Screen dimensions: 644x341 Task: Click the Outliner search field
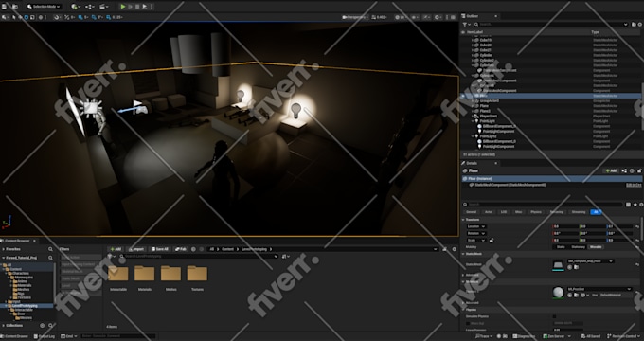click(x=550, y=25)
